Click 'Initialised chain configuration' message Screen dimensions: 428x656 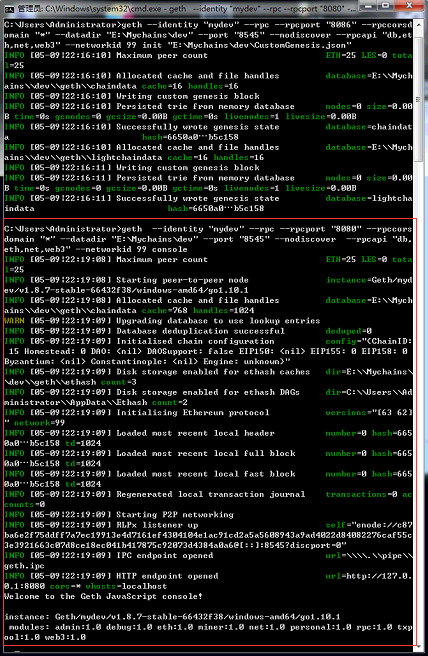pos(195,341)
